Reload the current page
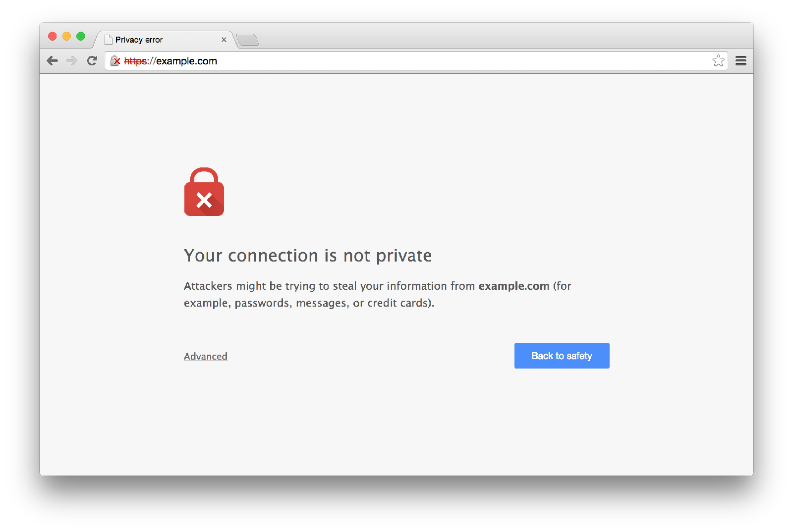The image size is (793, 532). (92, 61)
